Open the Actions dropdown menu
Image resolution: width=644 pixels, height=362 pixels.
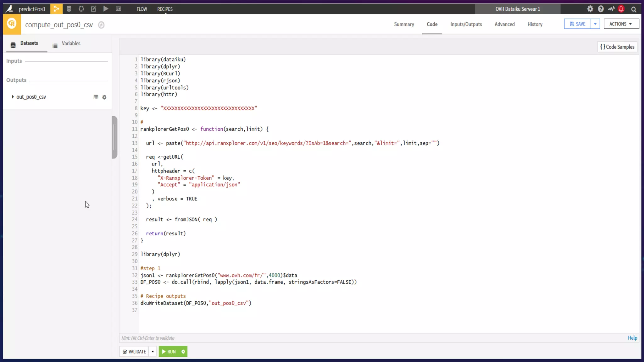coord(621,24)
